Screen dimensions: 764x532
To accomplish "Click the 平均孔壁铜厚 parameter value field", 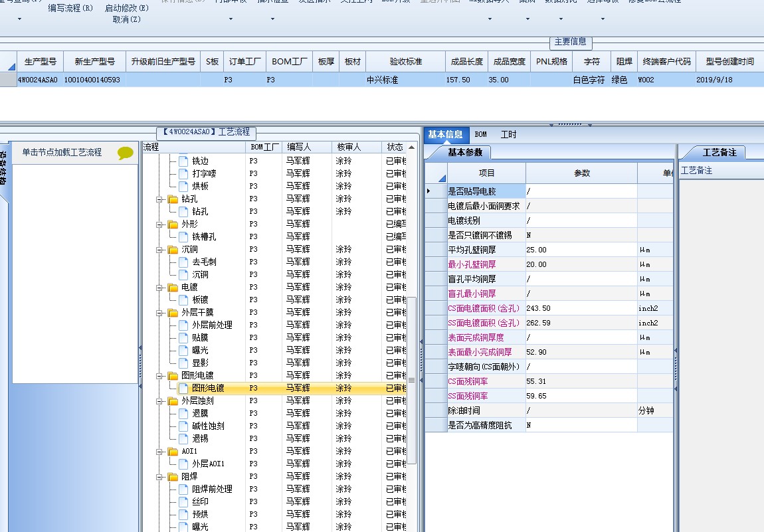I will pyautogui.click(x=581, y=250).
